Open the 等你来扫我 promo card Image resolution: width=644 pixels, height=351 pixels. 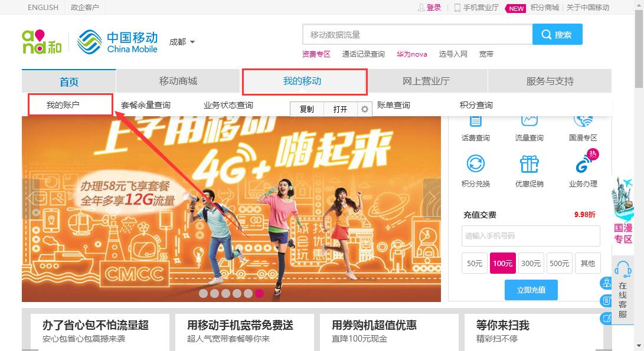tap(534, 333)
